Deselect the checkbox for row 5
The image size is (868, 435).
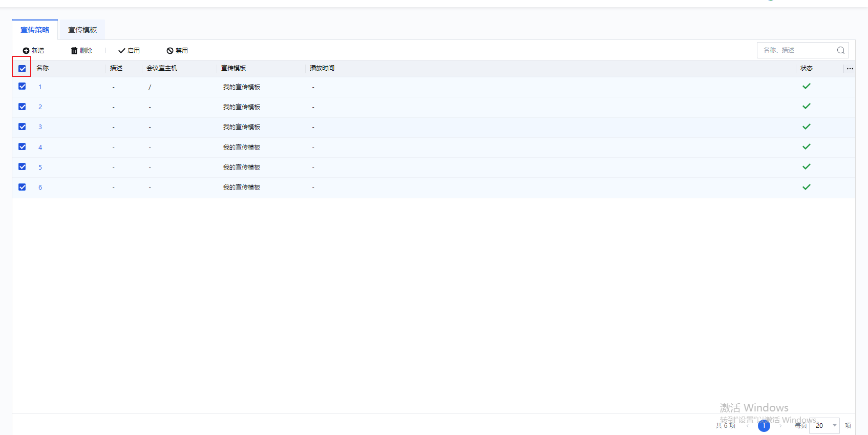22,167
